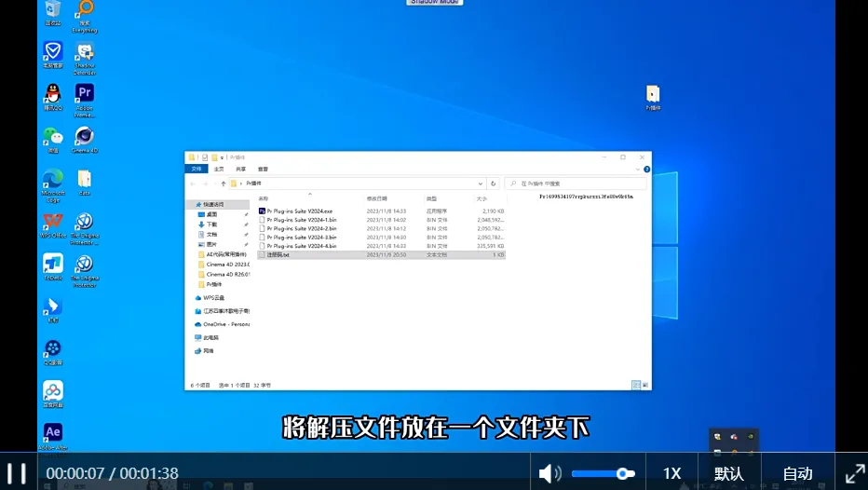The image size is (868, 490).
Task: Open 文档 in the navigation pane
Action: pos(211,234)
